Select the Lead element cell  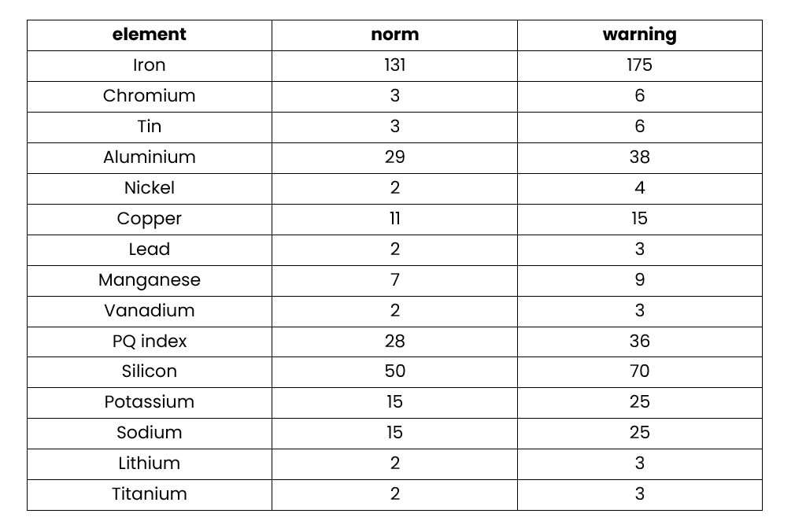150,249
